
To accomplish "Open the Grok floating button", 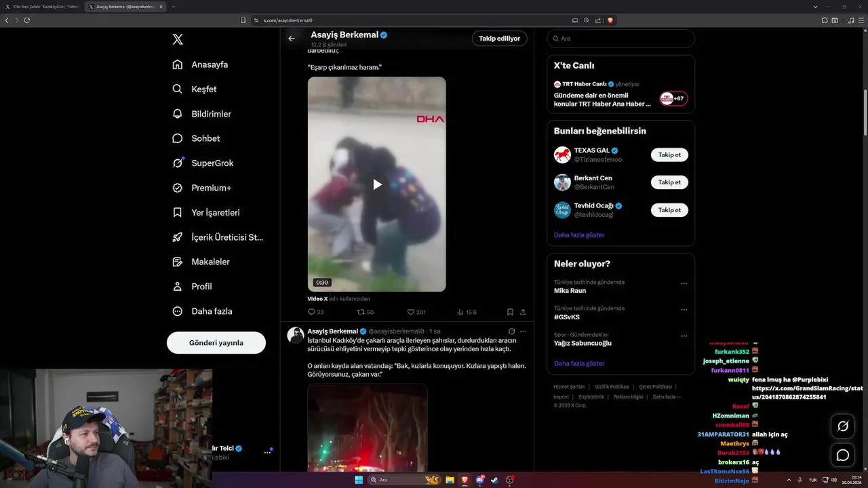I will tap(843, 426).
